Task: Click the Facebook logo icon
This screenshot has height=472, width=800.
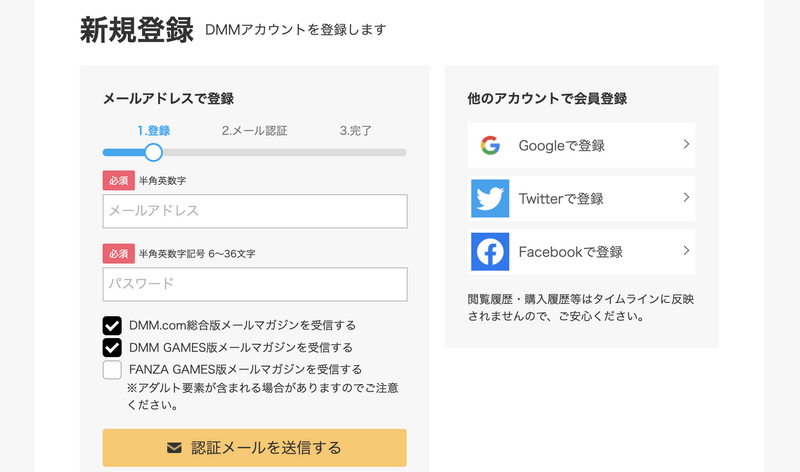Action: [x=490, y=251]
